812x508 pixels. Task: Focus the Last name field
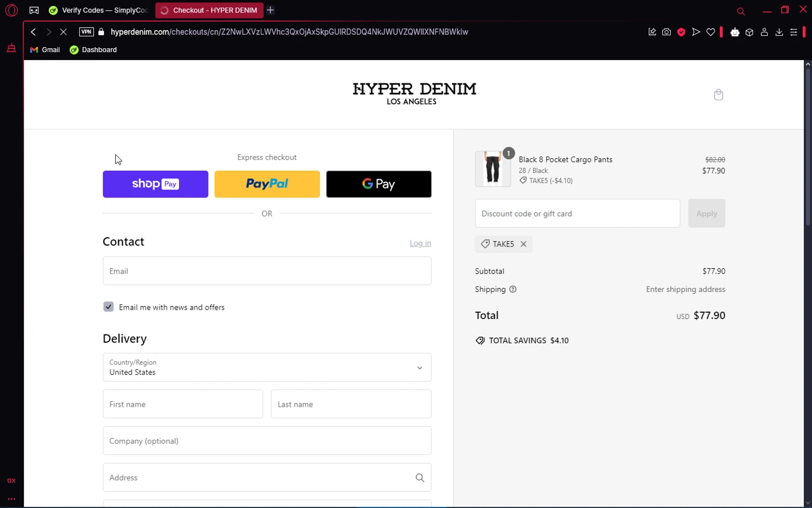351,404
